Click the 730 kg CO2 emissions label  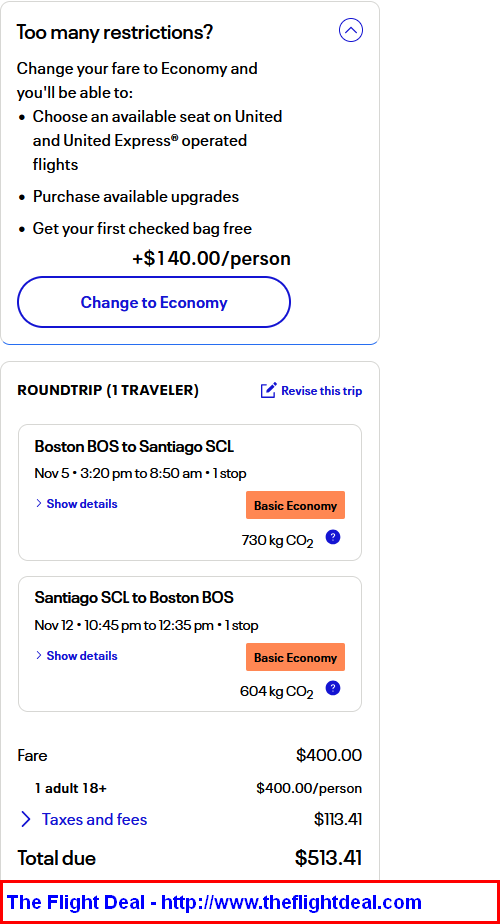(x=277, y=540)
